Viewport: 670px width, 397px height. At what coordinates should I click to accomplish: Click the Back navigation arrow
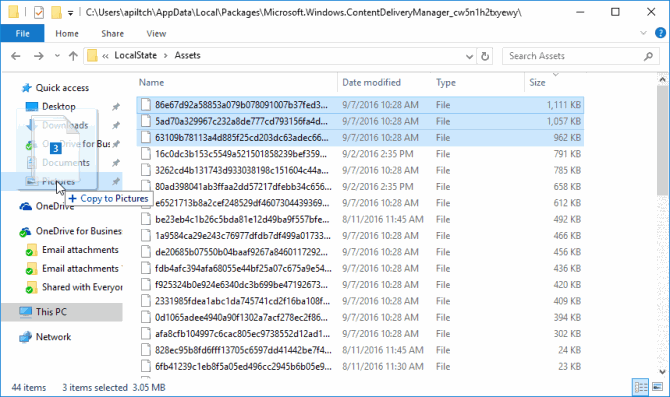(16, 56)
